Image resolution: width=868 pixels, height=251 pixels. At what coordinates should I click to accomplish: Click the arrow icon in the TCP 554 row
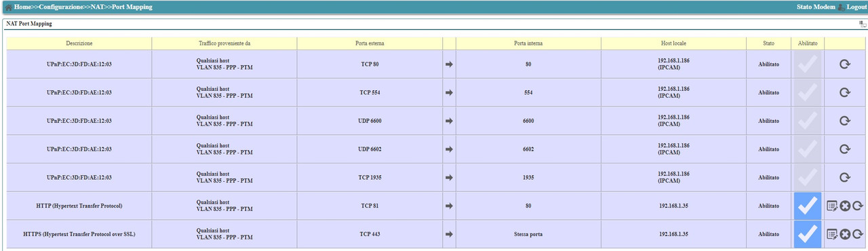point(449,93)
